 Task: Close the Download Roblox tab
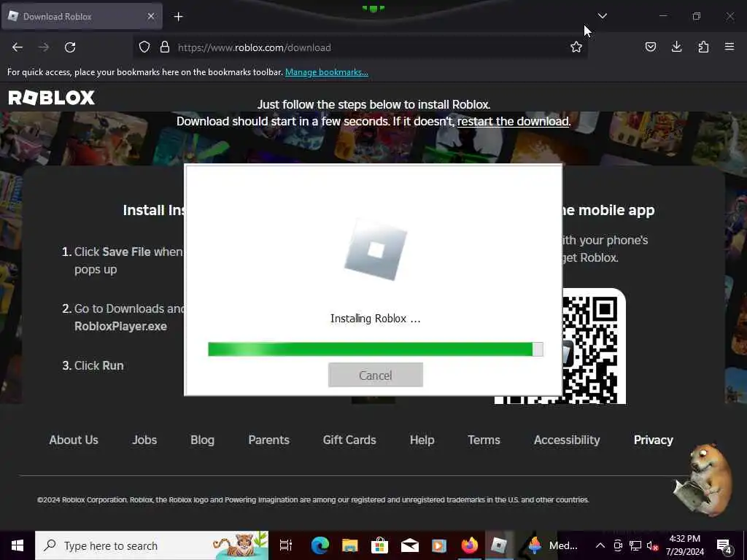pos(151,16)
